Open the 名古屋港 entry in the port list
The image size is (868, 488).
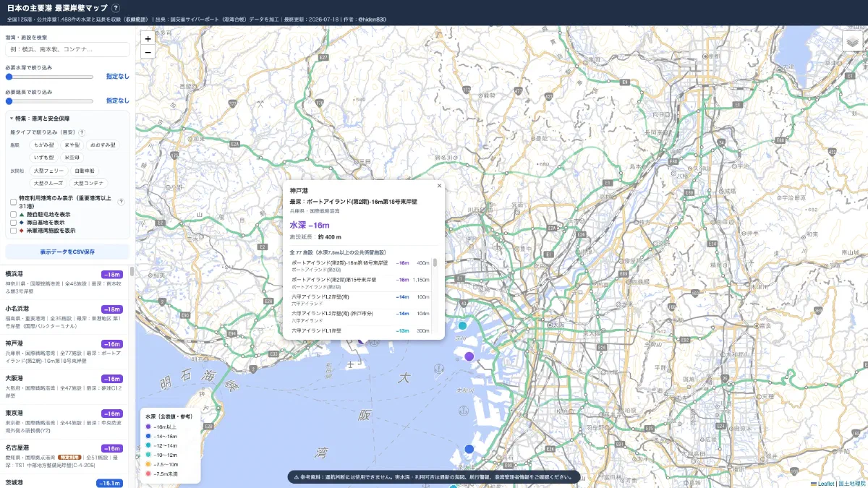coord(65,456)
